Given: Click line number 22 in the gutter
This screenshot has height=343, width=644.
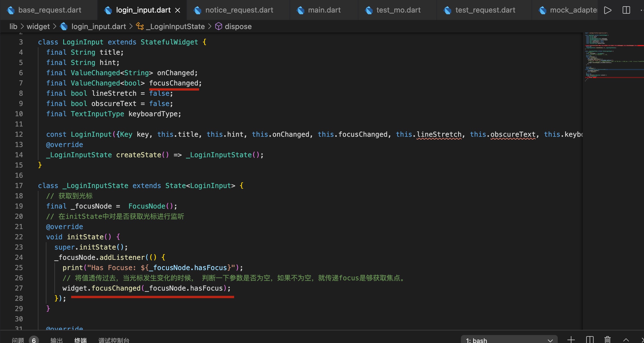Looking at the screenshot, I should pos(19,237).
